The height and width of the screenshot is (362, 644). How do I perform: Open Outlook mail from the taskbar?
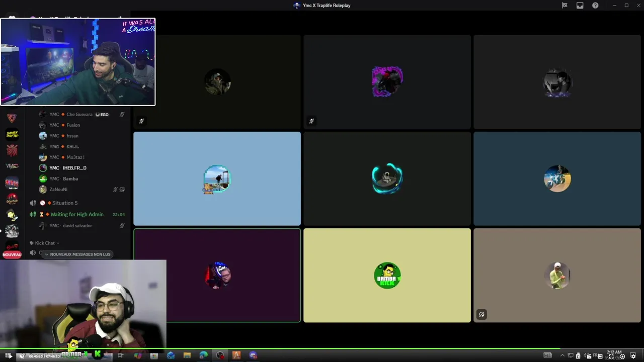tap(171, 356)
